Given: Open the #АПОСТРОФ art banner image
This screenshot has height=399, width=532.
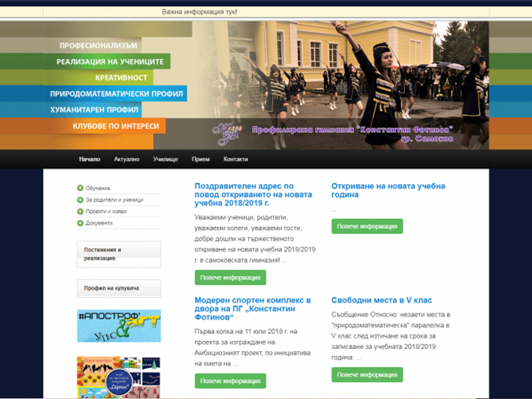Looking at the screenshot, I should point(119,326).
